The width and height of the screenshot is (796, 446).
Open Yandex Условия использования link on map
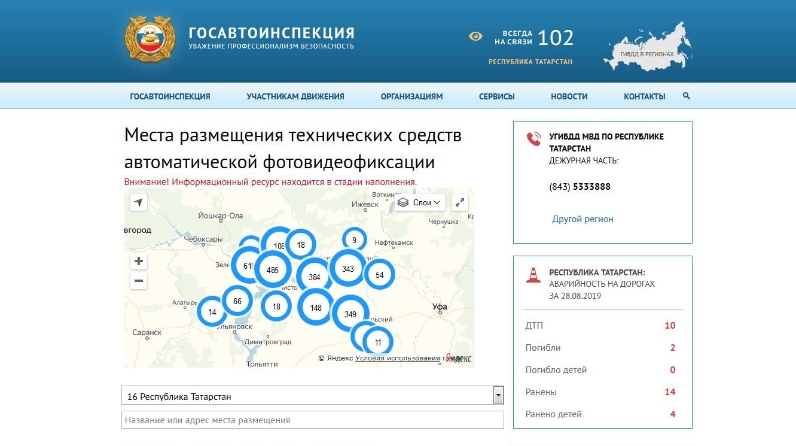(x=397, y=358)
